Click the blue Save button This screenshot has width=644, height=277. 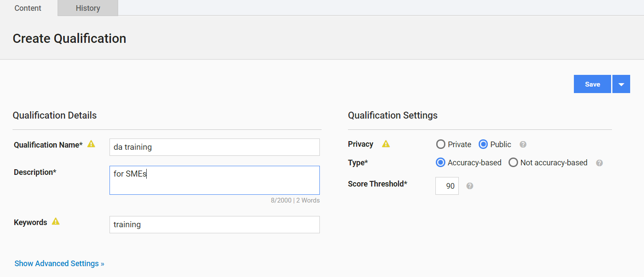coord(592,84)
